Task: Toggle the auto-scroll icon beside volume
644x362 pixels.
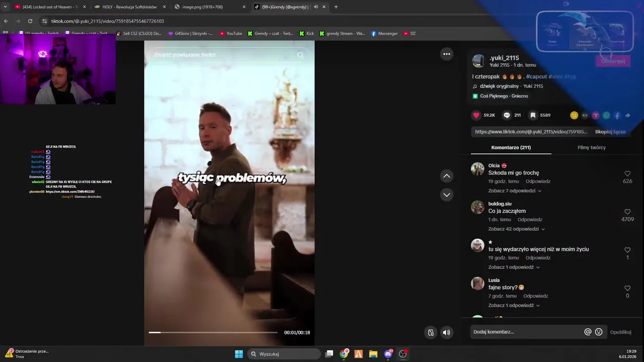Action: (431, 332)
